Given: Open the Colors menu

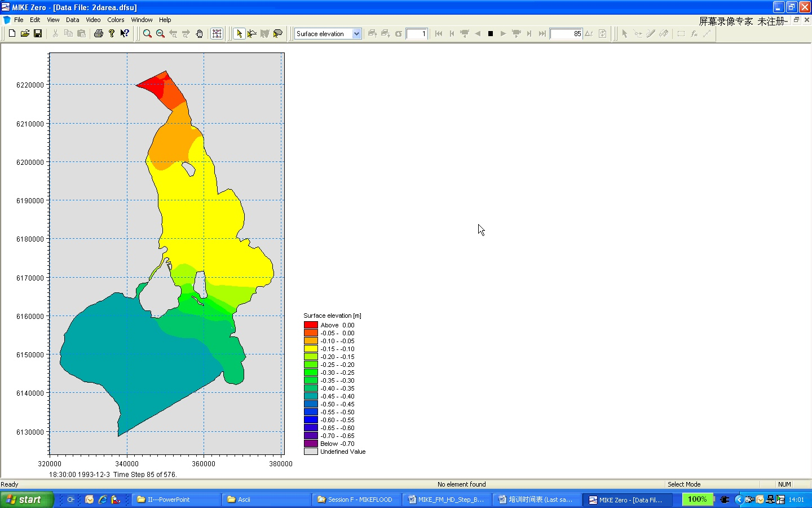Looking at the screenshot, I should [116, 20].
